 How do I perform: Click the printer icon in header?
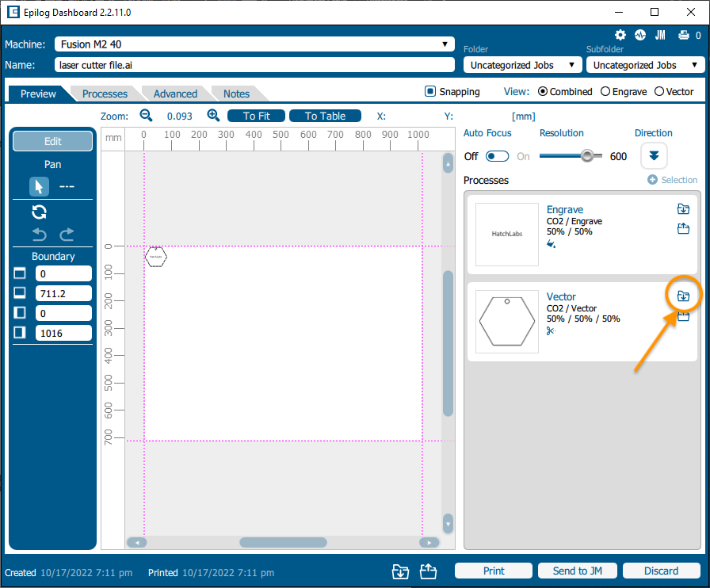click(683, 36)
